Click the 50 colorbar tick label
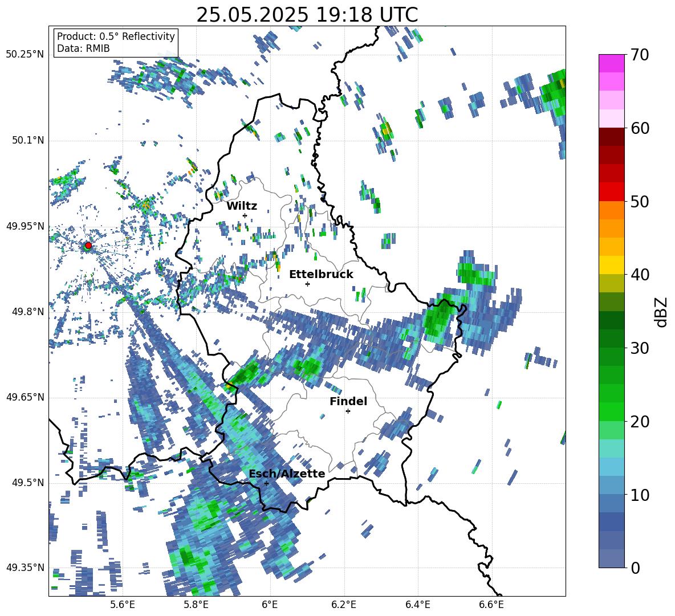This screenshot has height=616, width=675. coord(639,201)
